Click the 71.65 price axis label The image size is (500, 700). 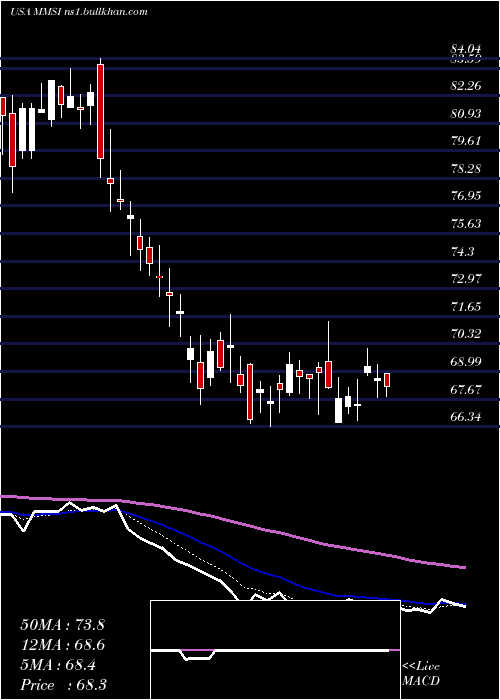pos(466,306)
